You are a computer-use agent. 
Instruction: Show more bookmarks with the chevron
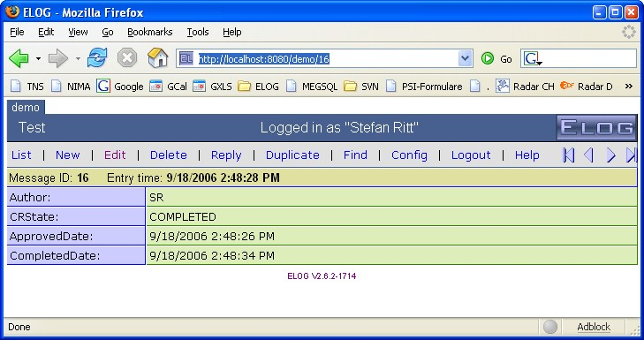click(x=629, y=87)
